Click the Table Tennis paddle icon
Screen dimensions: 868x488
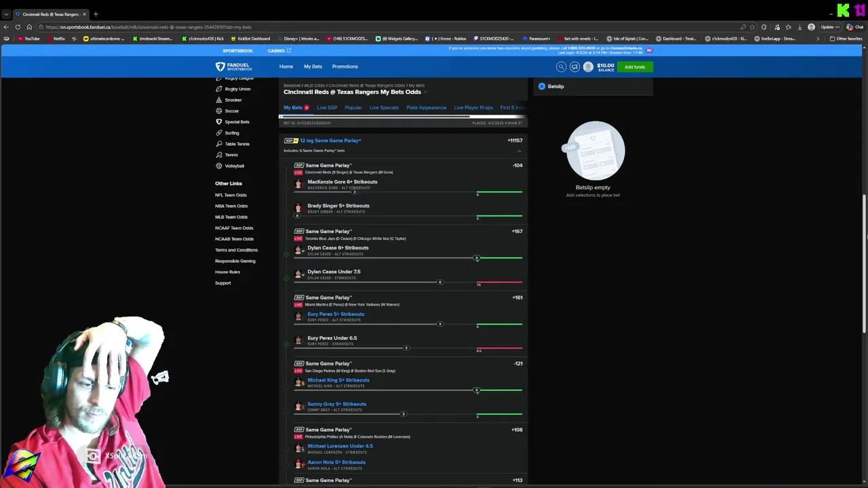pyautogui.click(x=219, y=144)
